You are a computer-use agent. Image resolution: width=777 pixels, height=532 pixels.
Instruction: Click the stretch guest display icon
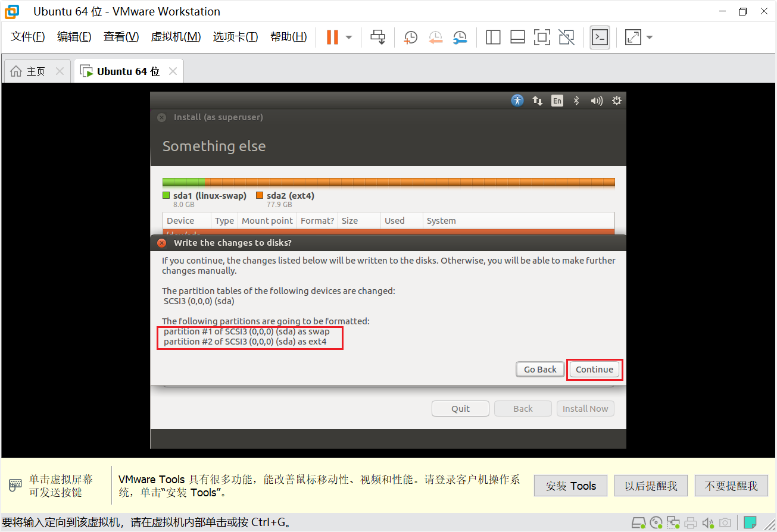pyautogui.click(x=633, y=37)
